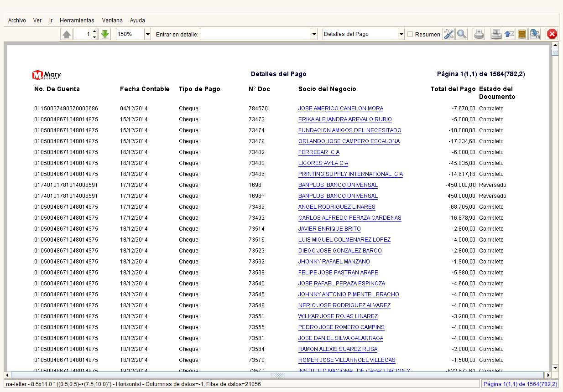
Task: Open the Herramientas menu
Action: click(77, 21)
